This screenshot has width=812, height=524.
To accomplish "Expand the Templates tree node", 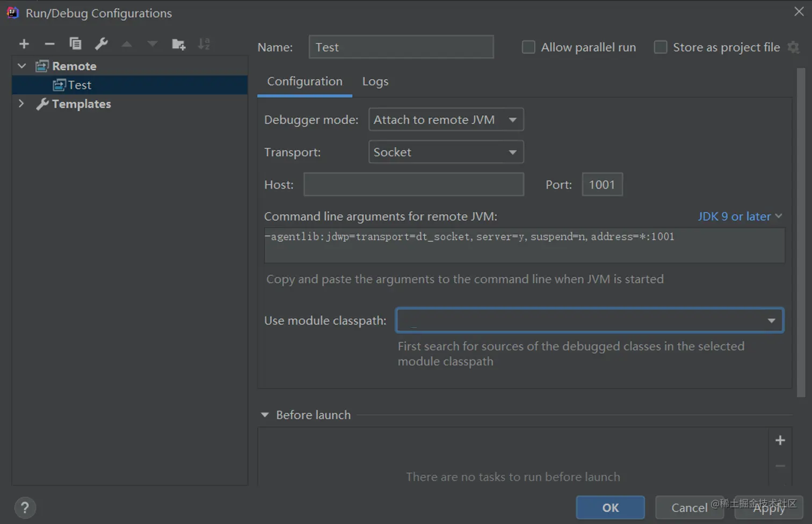I will (x=21, y=104).
